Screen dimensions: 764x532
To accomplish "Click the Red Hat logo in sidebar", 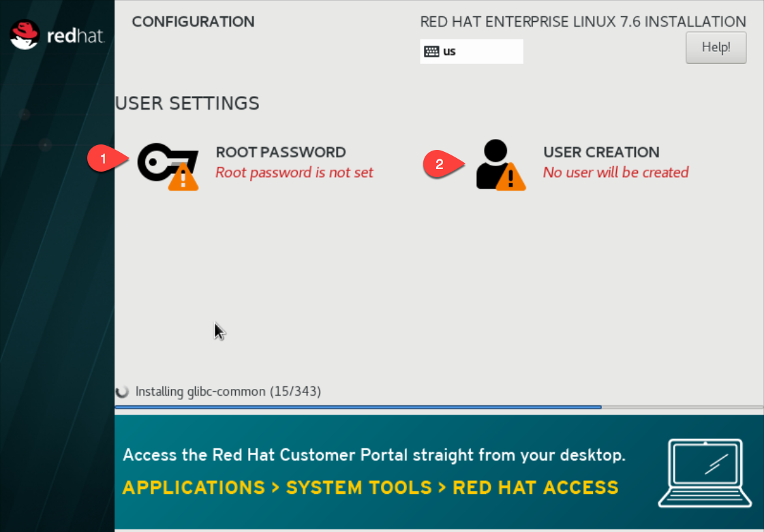I will (x=57, y=35).
